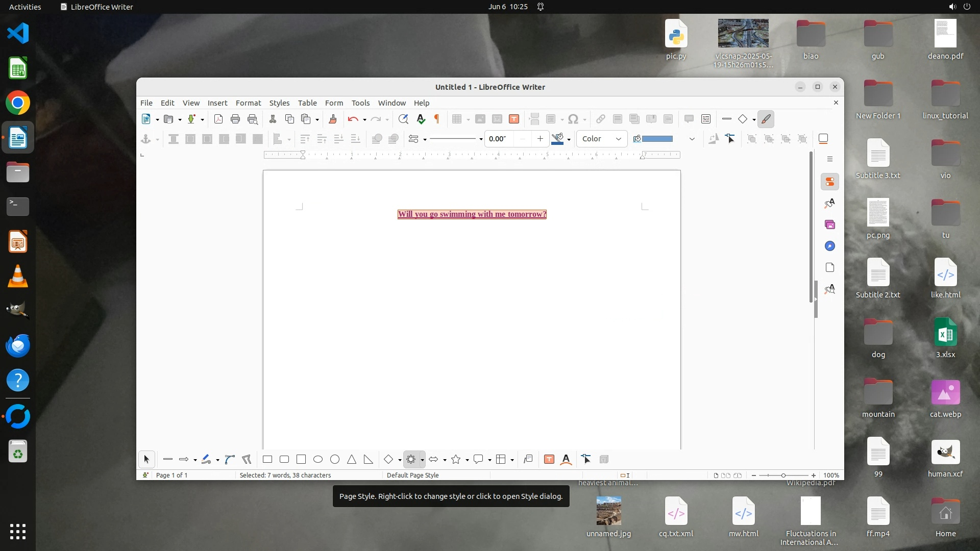The image size is (980, 551).
Task: Expand the Stars and Banners shape dropdown
Action: (467, 460)
